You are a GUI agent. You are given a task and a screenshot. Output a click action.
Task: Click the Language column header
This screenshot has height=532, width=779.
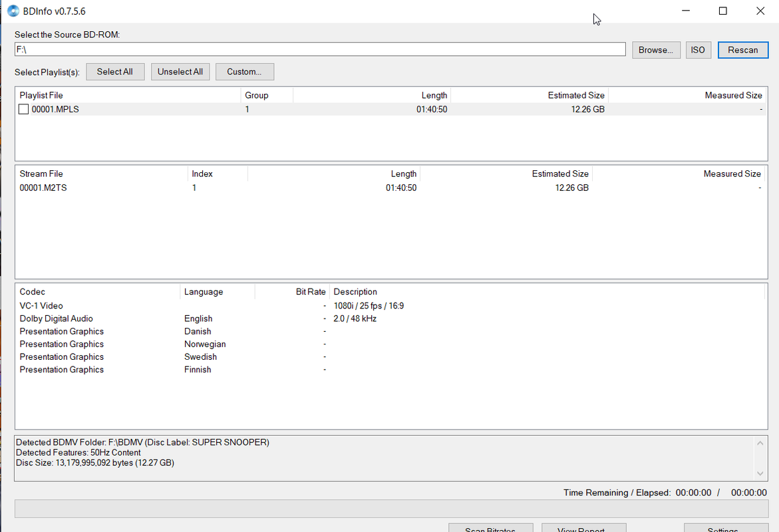pos(217,292)
